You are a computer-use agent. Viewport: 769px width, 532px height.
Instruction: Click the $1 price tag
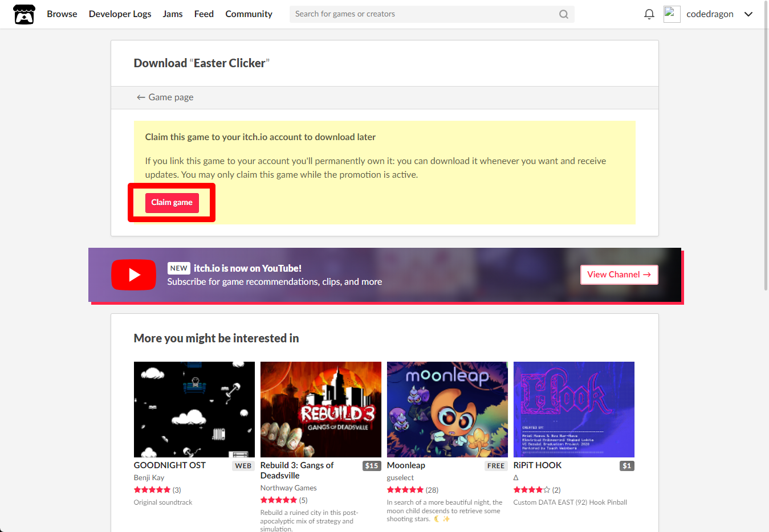(x=627, y=466)
